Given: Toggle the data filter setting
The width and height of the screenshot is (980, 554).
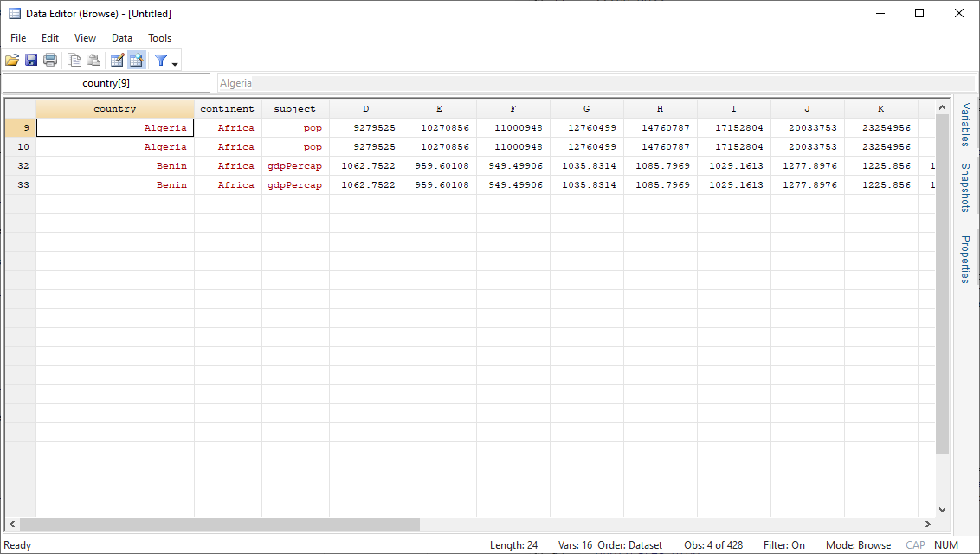Looking at the screenshot, I should tap(783, 545).
